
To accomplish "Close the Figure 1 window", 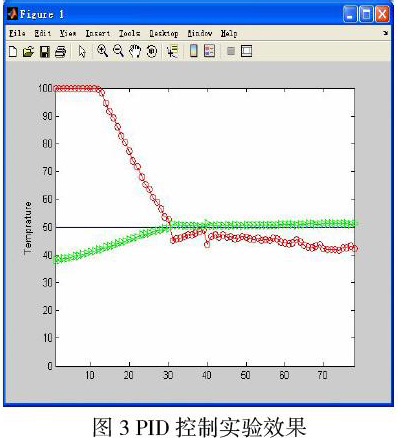I will [382, 15].
